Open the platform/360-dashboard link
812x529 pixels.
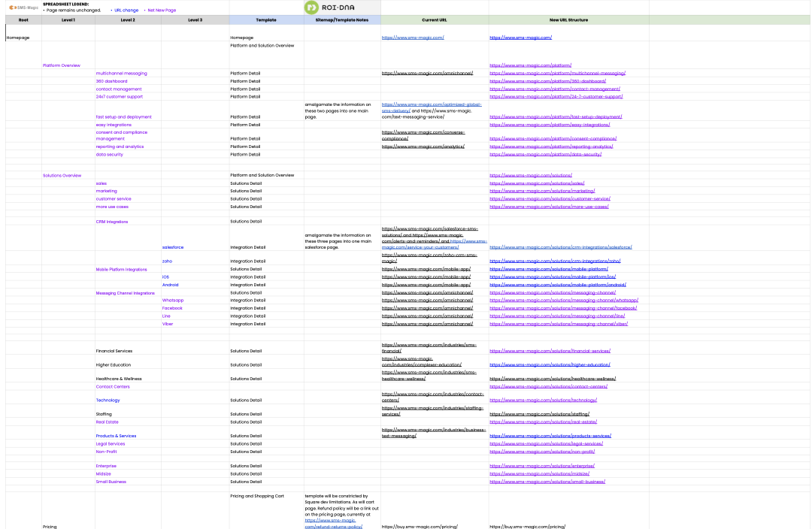pos(547,81)
